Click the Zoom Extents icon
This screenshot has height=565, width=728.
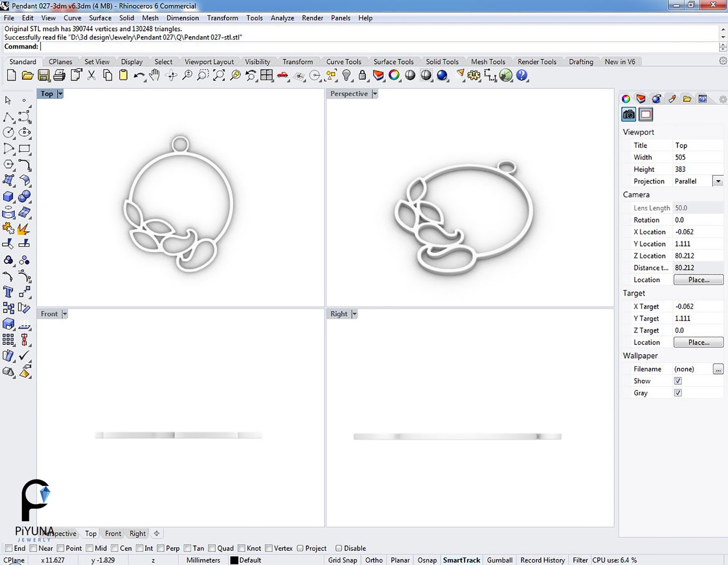tap(219, 75)
